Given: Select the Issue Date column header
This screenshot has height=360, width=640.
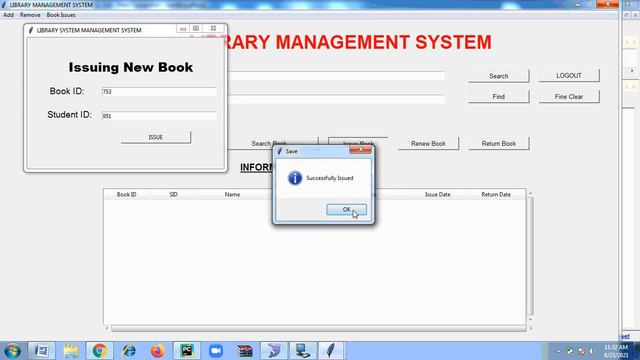Looking at the screenshot, I should click(438, 195).
